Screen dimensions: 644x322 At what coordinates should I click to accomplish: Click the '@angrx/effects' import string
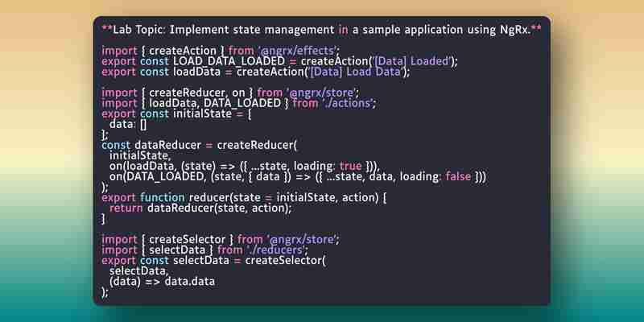coord(297,51)
